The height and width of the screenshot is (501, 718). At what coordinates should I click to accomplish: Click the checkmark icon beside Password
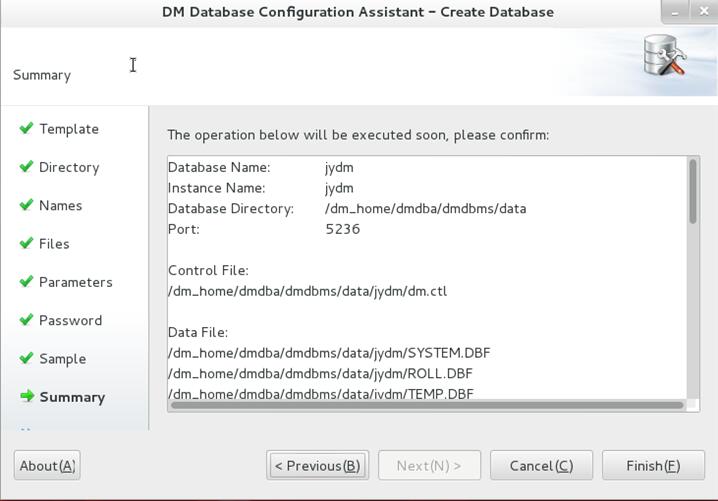pyautogui.click(x=27, y=320)
